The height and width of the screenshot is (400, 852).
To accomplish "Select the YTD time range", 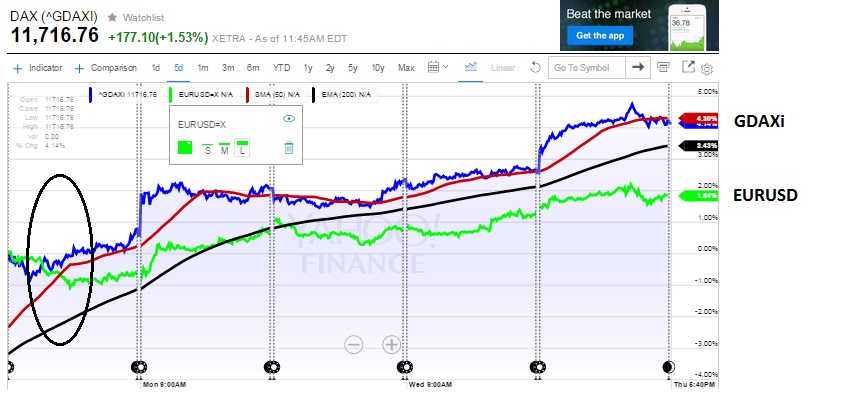I will pyautogui.click(x=281, y=68).
